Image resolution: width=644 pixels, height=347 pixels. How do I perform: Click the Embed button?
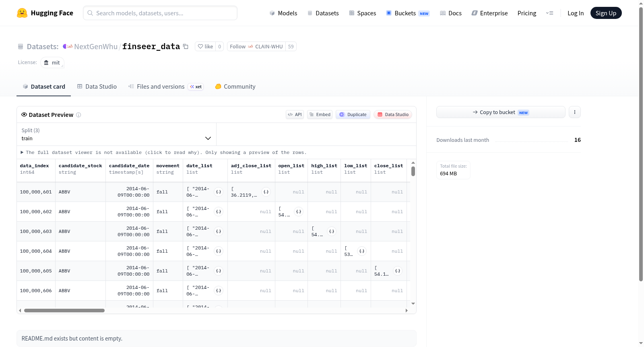click(320, 114)
